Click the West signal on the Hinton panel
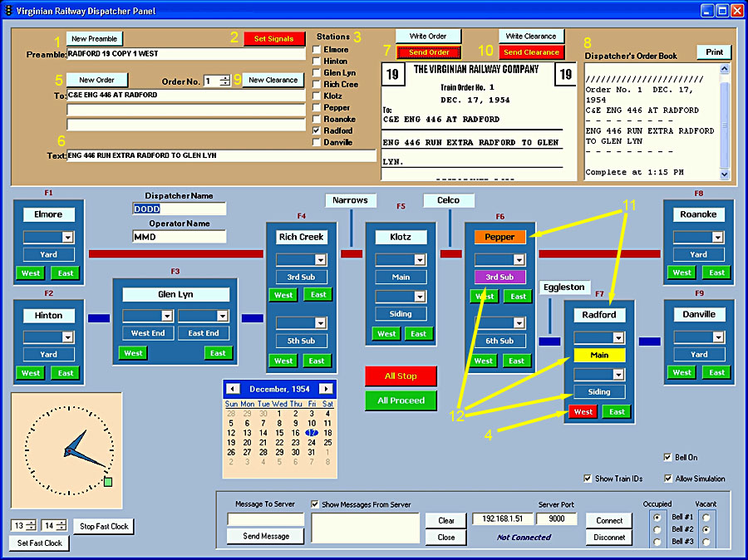This screenshot has width=748, height=560. pos(30,372)
